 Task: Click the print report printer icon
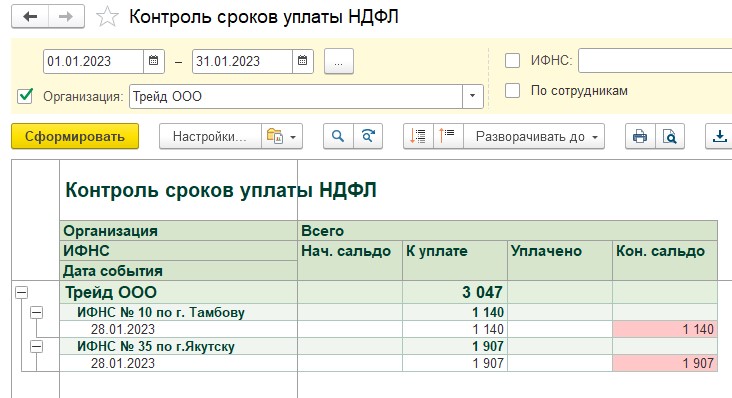pyautogui.click(x=640, y=136)
